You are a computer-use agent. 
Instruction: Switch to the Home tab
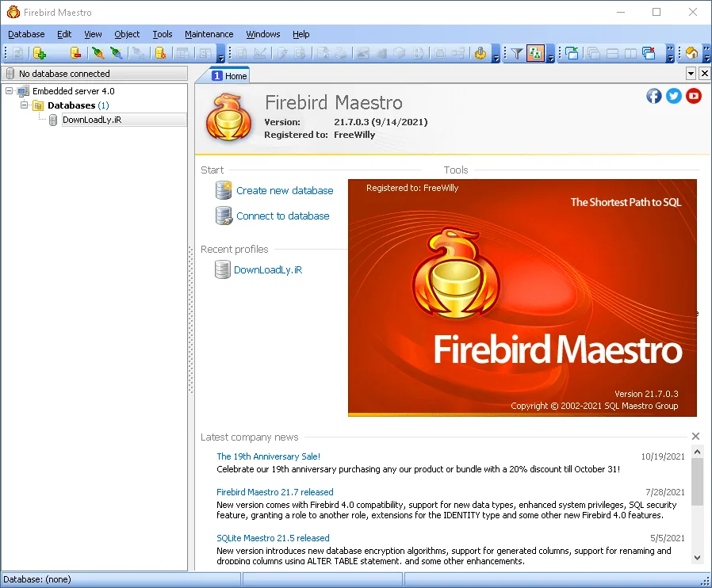(230, 76)
